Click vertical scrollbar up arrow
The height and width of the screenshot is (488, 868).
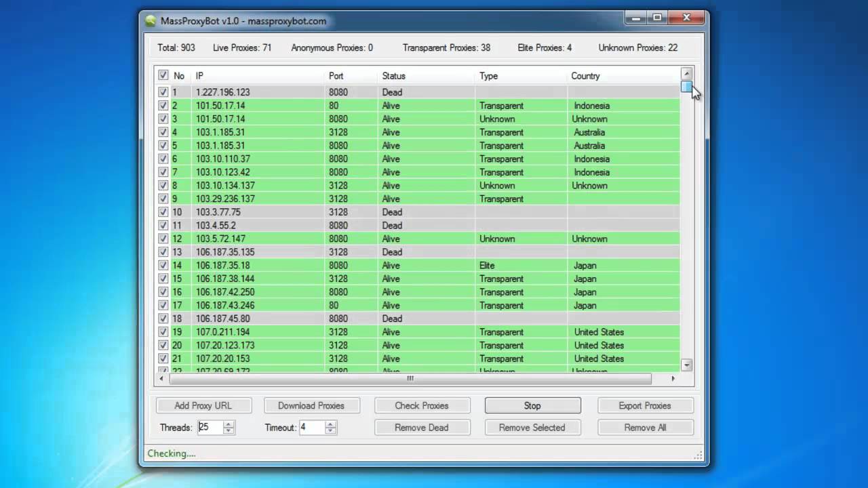click(687, 74)
